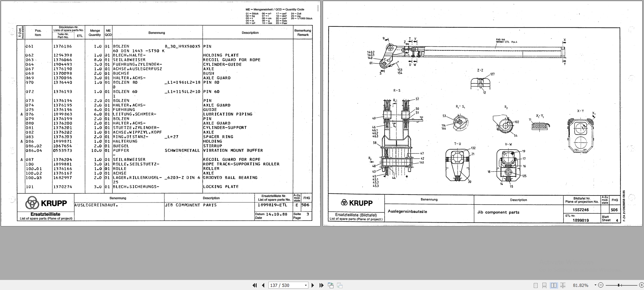Click the zoom slider handle
Image resolution: width=644 pixels, height=290 pixels.
tap(619, 285)
